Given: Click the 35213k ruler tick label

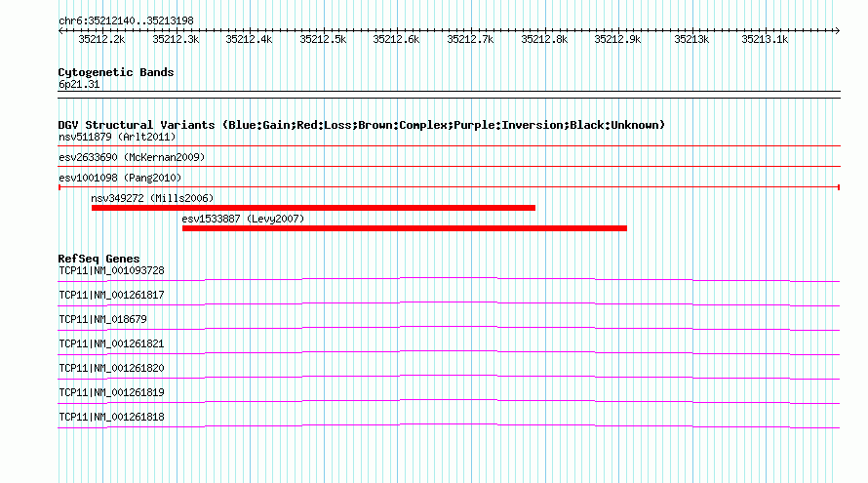Looking at the screenshot, I should [691, 39].
